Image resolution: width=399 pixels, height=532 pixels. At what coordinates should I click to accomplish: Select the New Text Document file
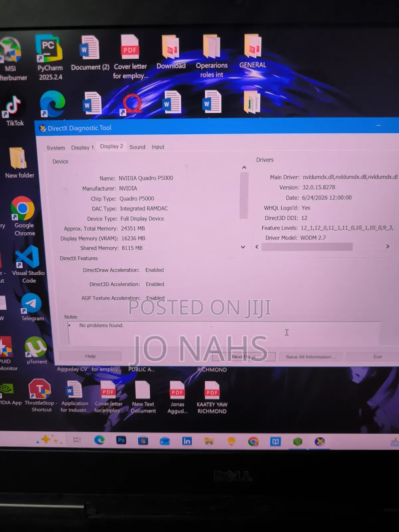pyautogui.click(x=143, y=397)
